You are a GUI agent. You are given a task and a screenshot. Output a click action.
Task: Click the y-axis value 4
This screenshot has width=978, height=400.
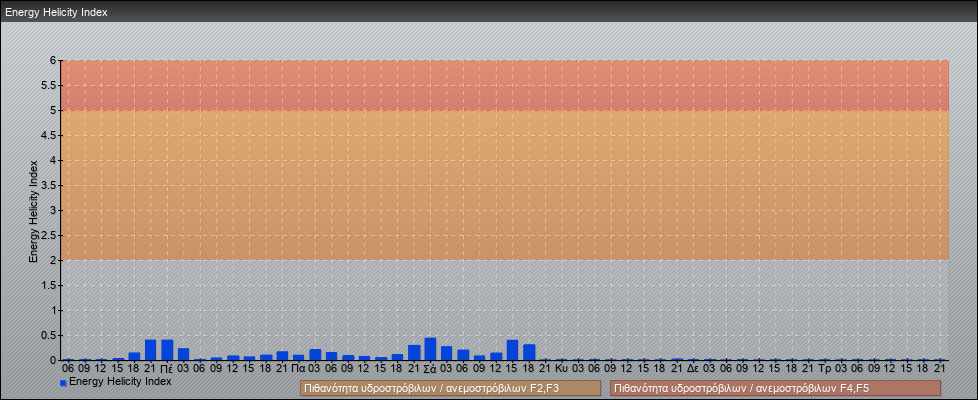pyautogui.click(x=54, y=160)
